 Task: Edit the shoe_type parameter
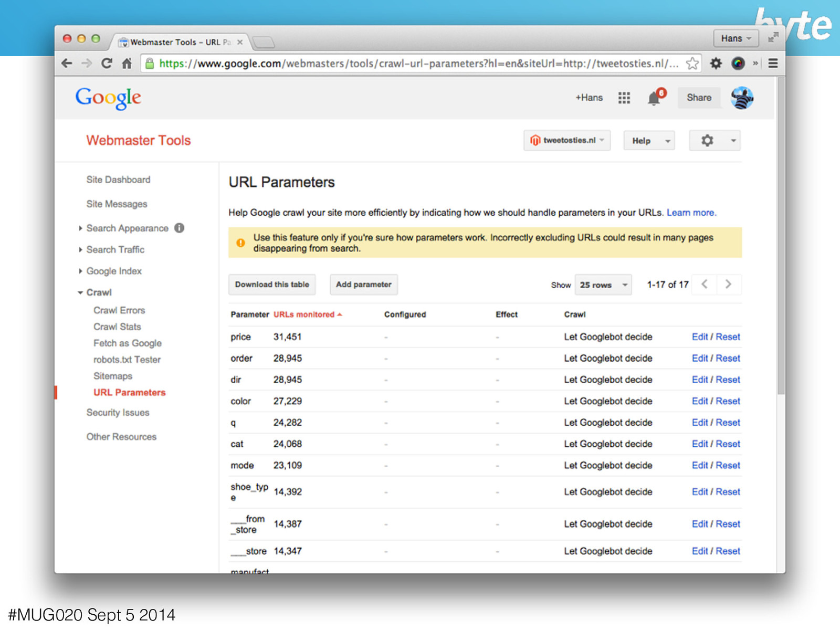point(700,492)
